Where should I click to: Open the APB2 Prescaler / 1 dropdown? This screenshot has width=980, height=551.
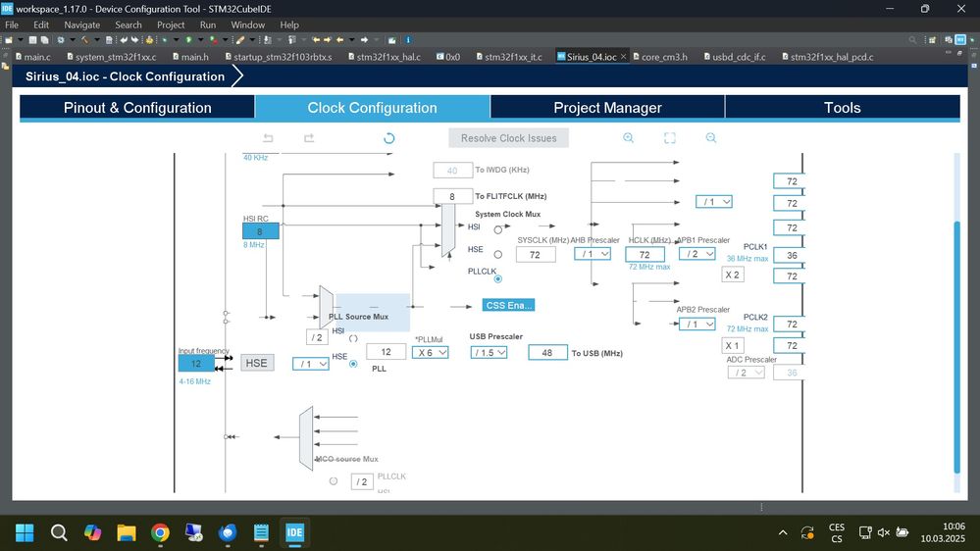point(696,325)
